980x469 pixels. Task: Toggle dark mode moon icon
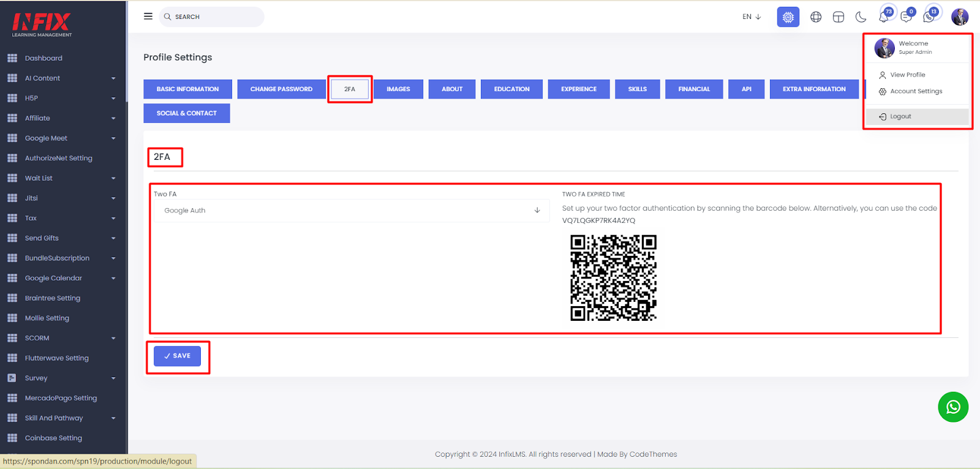coord(861,17)
